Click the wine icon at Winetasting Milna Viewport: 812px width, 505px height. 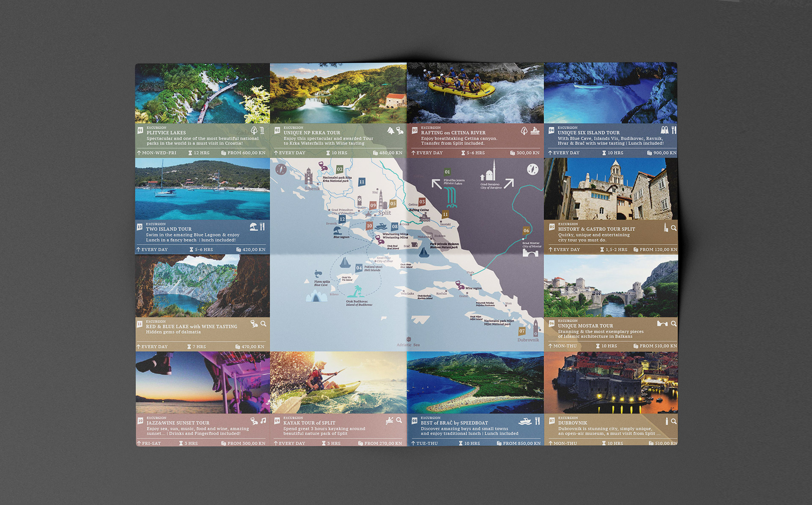coord(379,240)
